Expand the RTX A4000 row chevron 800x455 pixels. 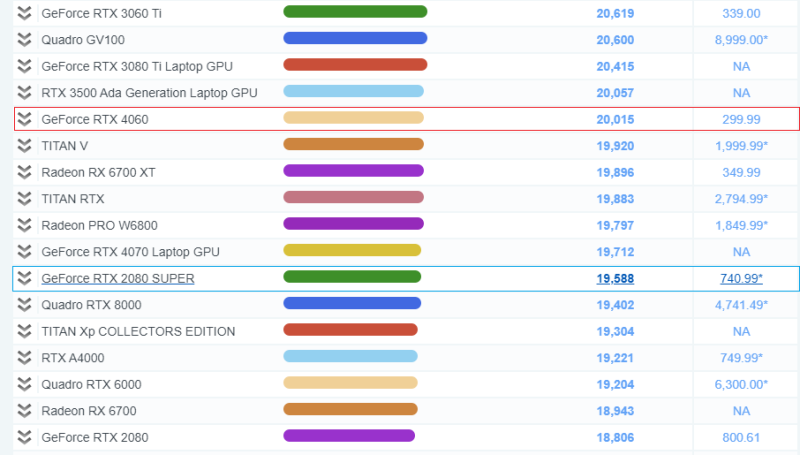click(24, 358)
